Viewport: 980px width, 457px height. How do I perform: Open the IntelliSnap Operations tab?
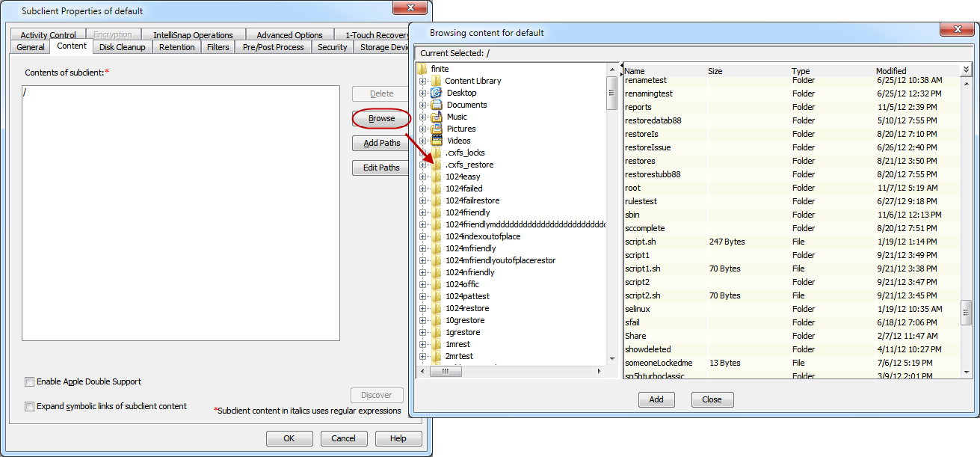193,34
